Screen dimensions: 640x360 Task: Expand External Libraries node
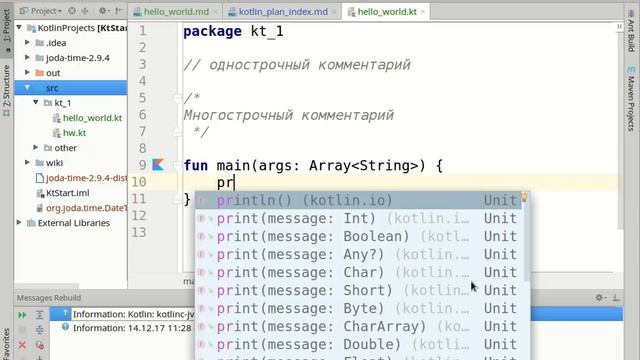[19, 222]
